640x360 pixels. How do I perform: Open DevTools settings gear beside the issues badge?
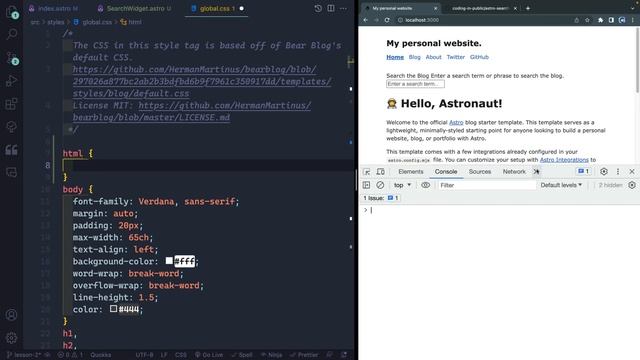pyautogui.click(x=604, y=172)
